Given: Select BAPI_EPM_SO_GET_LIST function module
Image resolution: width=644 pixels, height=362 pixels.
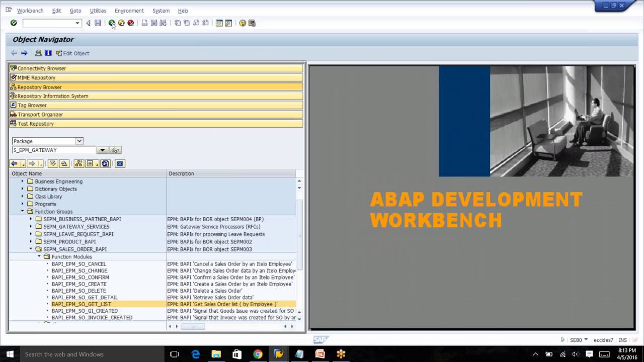Looking at the screenshot, I should click(82, 304).
